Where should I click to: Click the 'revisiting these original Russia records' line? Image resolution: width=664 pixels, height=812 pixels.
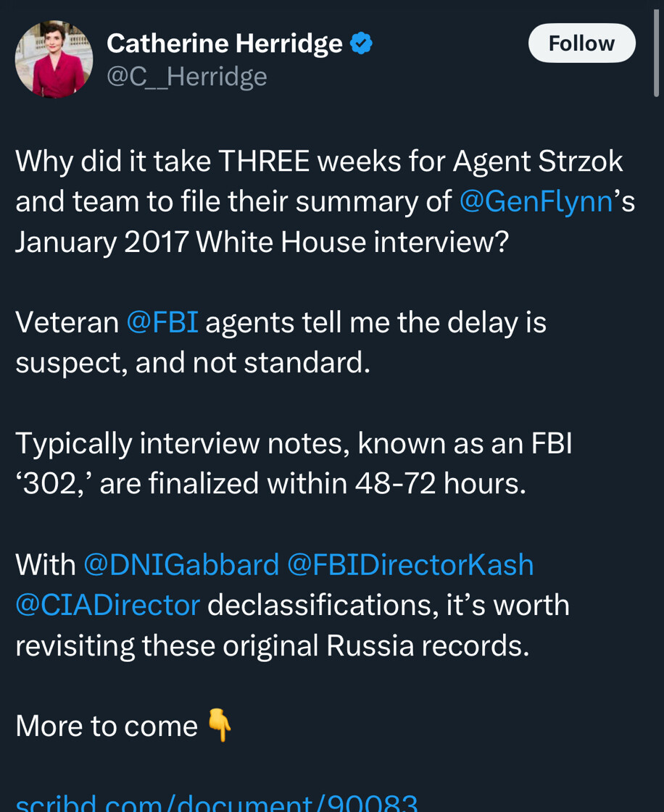coord(272,645)
